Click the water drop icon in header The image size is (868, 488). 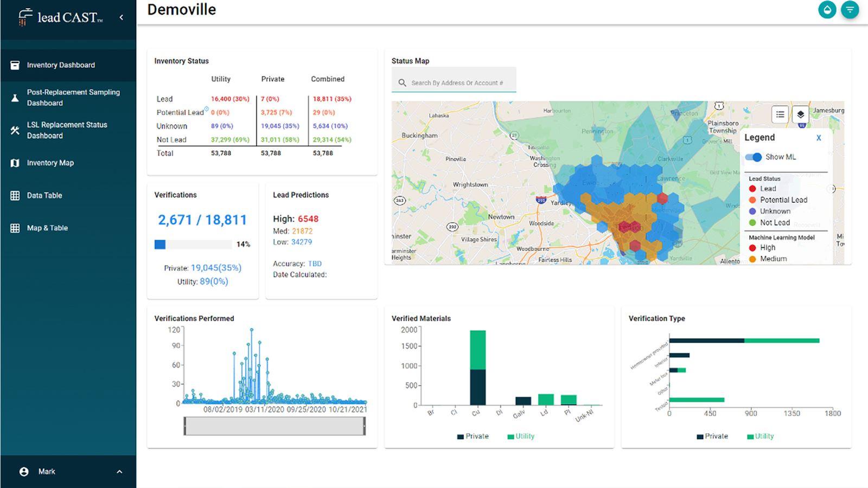[827, 10]
